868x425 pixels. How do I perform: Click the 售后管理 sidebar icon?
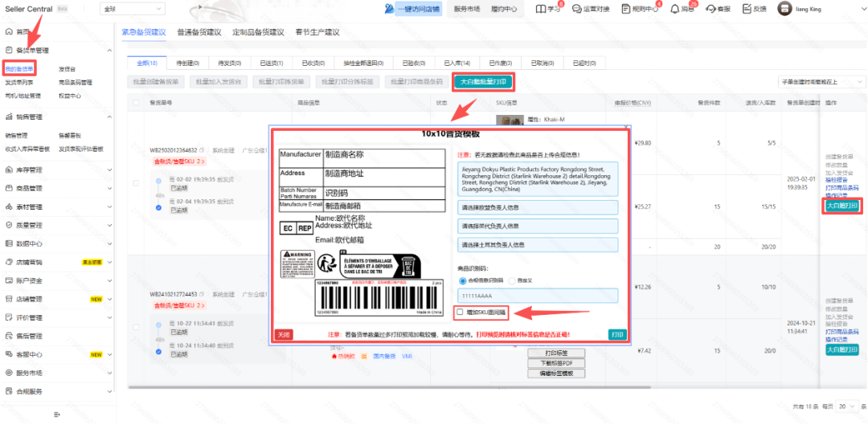coord(9,336)
